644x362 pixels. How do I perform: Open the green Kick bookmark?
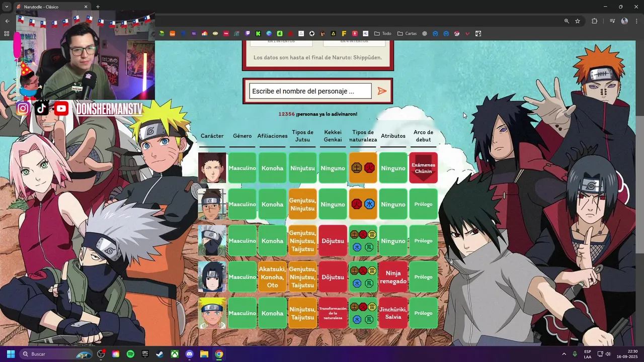point(258,34)
